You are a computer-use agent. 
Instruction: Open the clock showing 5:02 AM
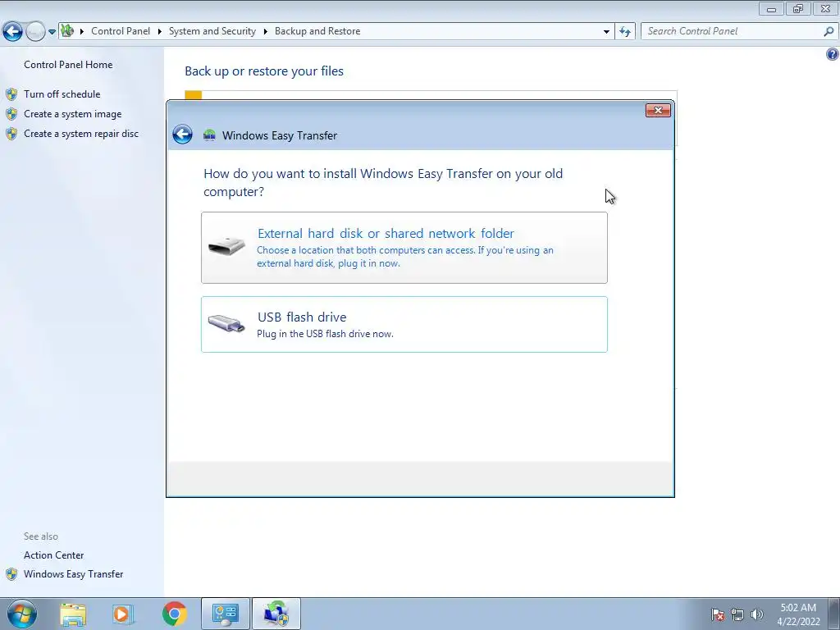pyautogui.click(x=798, y=614)
